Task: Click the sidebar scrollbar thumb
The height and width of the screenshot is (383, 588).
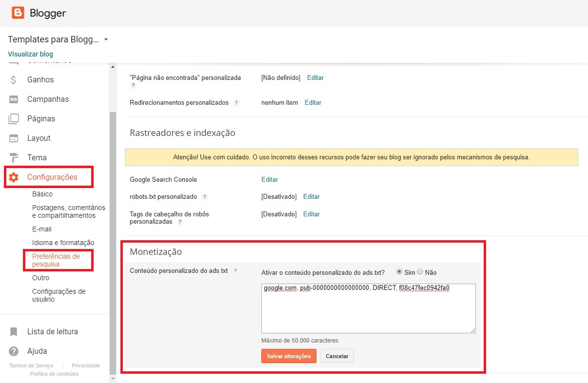Action: coord(113,242)
